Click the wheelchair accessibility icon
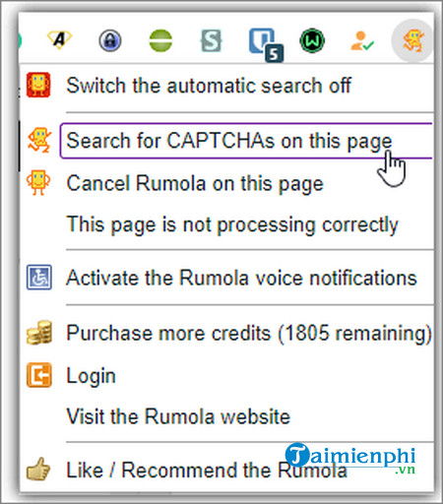 pyautogui.click(x=39, y=278)
